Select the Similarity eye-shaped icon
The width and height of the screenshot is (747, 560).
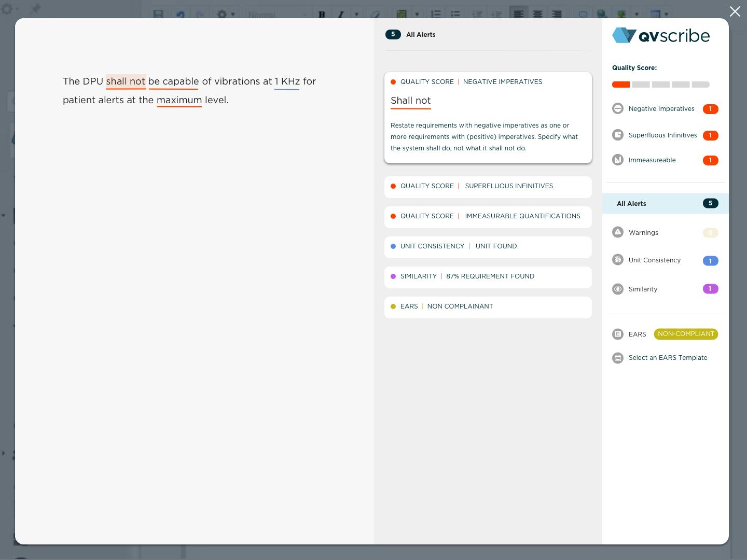[618, 289]
